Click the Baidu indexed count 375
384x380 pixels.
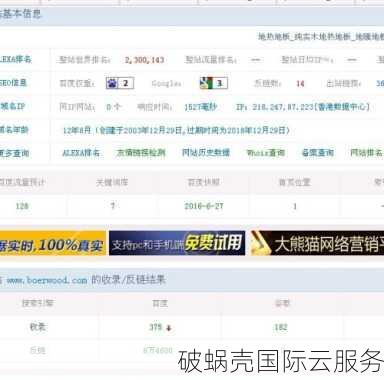pos(155,327)
